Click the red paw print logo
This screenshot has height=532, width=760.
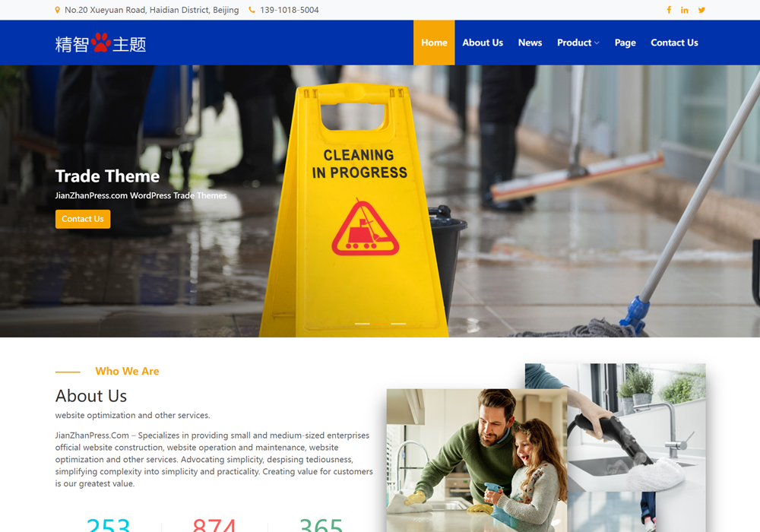[100, 43]
